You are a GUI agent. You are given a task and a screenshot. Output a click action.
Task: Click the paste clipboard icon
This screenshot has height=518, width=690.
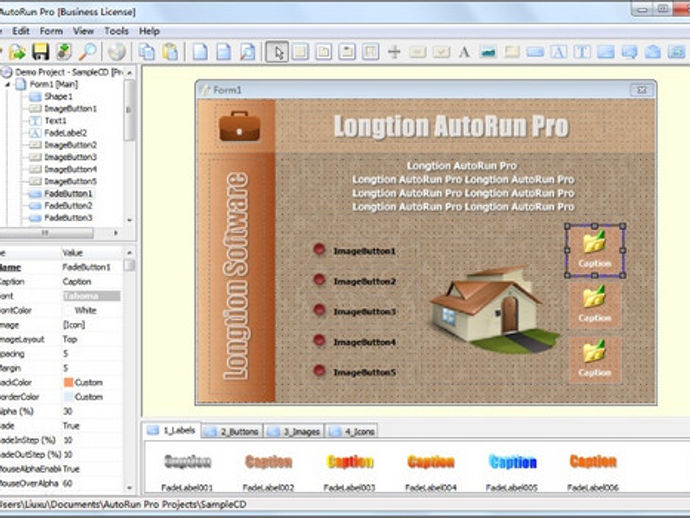(170, 52)
